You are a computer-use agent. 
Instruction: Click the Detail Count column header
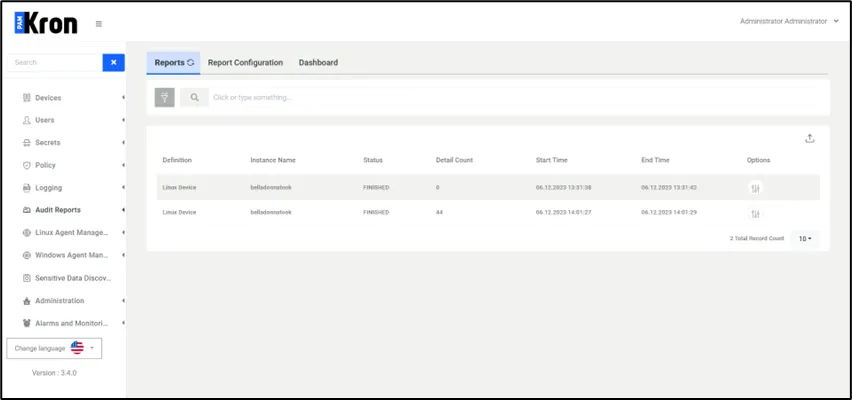click(x=454, y=160)
